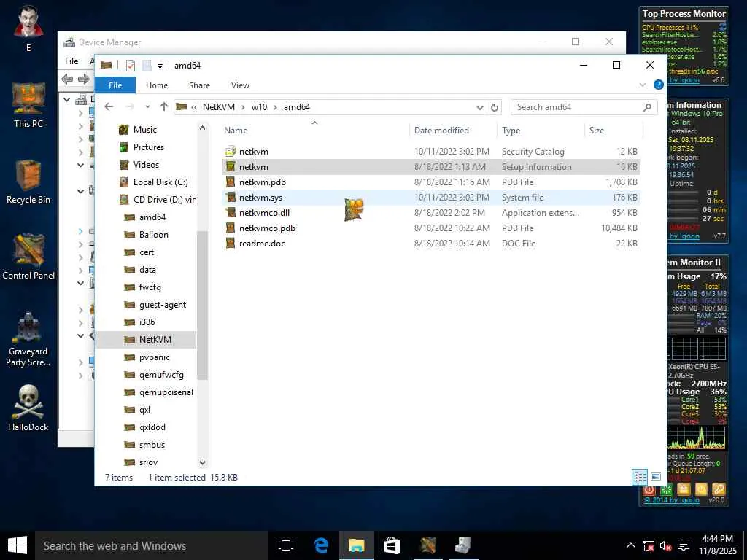Click the search magnifier in Explorer
747x560 pixels.
pyautogui.click(x=647, y=107)
